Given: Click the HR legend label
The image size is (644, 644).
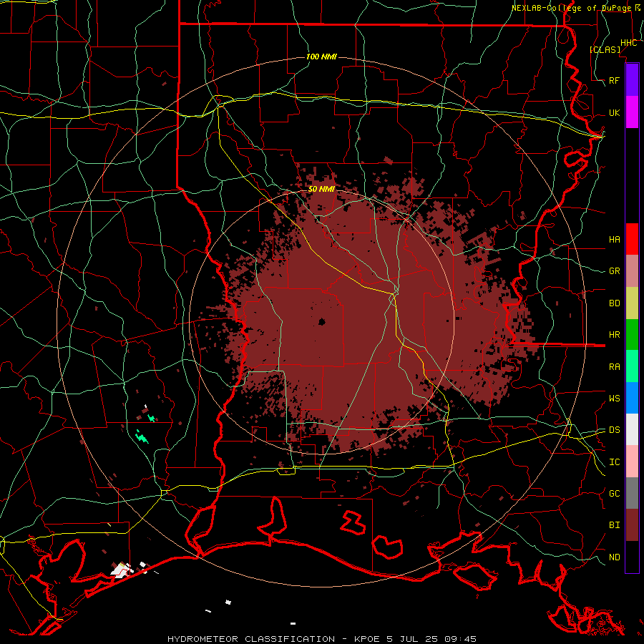Looking at the screenshot, I should [x=614, y=335].
